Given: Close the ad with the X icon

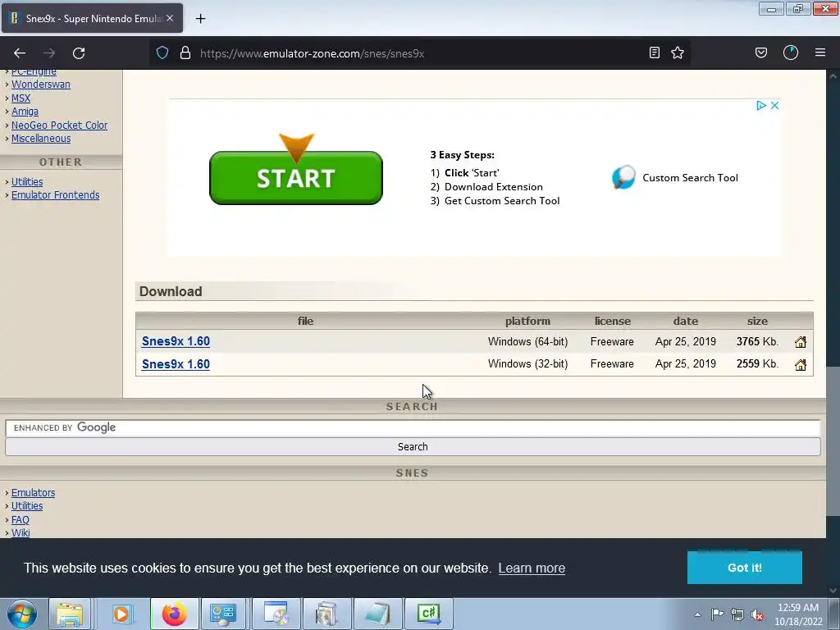Looking at the screenshot, I should 774,106.
